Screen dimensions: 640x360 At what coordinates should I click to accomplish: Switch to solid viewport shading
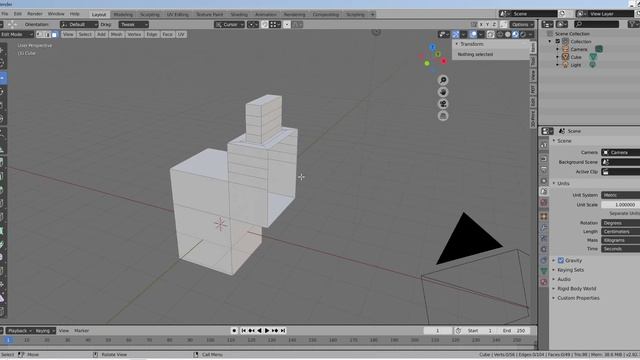point(508,35)
